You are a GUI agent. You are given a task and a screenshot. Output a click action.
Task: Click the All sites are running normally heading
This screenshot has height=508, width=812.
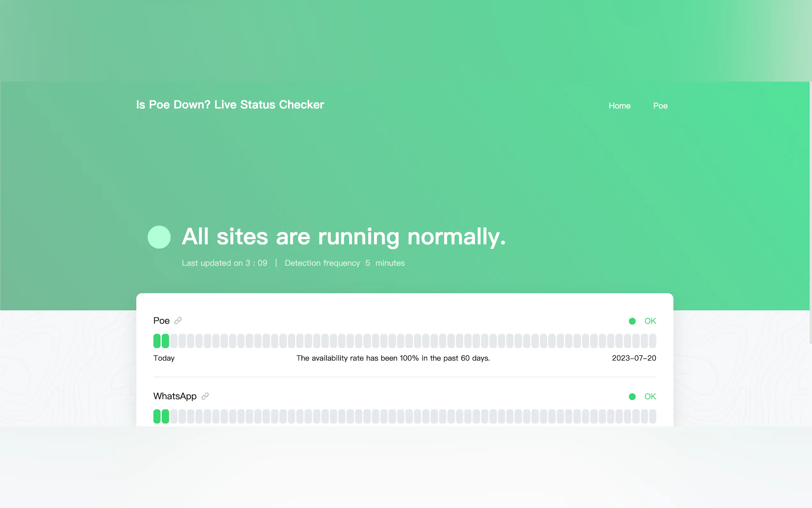343,236
